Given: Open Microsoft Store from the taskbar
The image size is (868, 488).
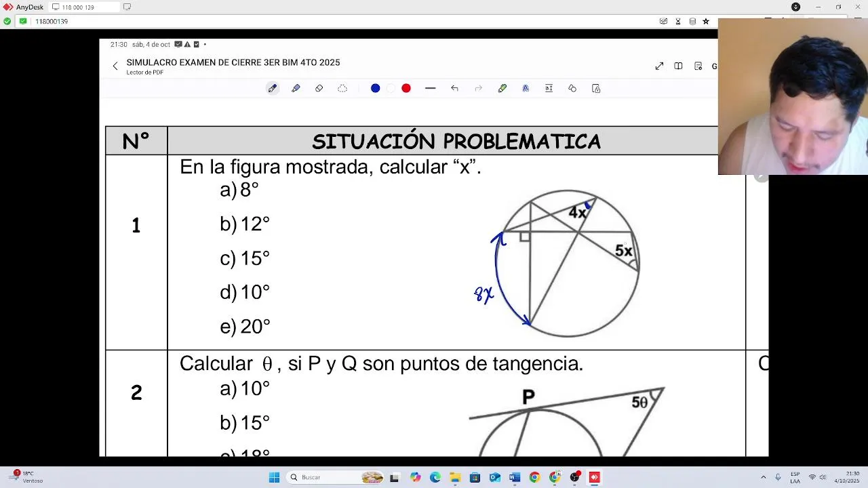Looking at the screenshot, I should [x=475, y=477].
